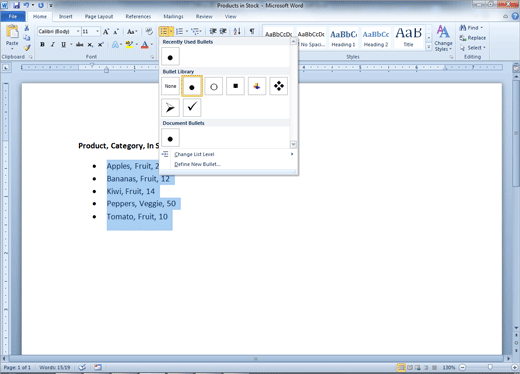Cut selection with scissors icon
Viewport: 520px width, 374px height.
[x=27, y=28]
